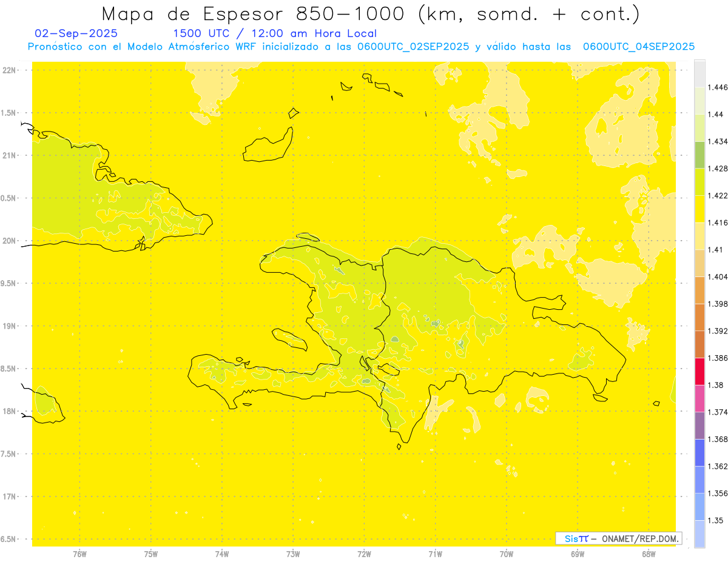Image resolution: width=728 pixels, height=562 pixels.
Task: Click the "ONAMET/REP.DOM." credit box
Action: coord(619,538)
